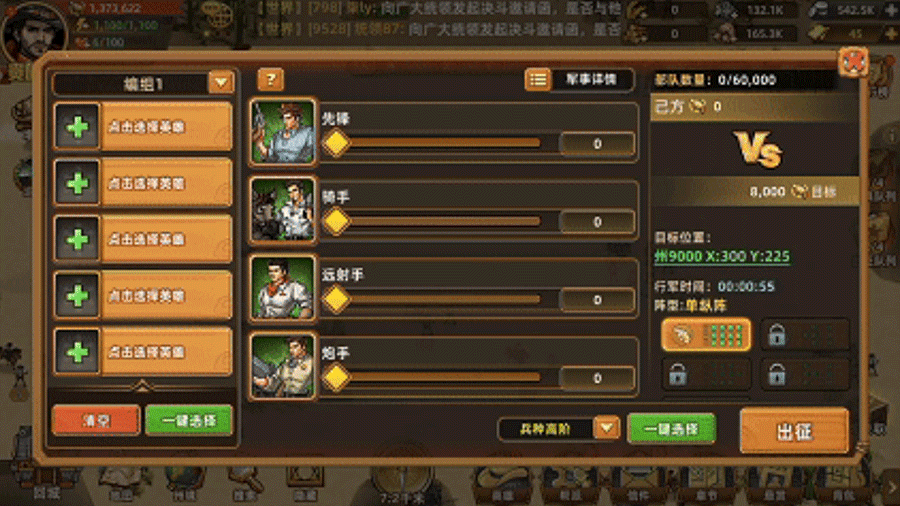
Task: Click the orange 出征 march button
Action: point(794,431)
